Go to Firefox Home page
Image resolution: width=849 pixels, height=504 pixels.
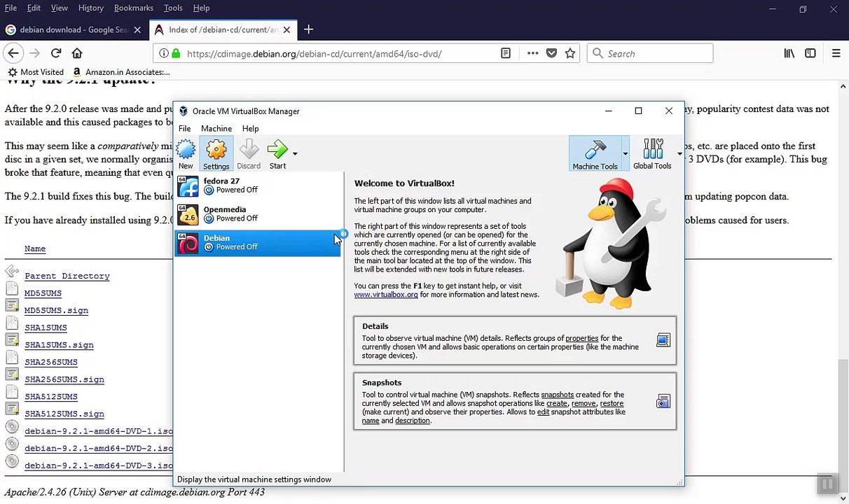[77, 53]
